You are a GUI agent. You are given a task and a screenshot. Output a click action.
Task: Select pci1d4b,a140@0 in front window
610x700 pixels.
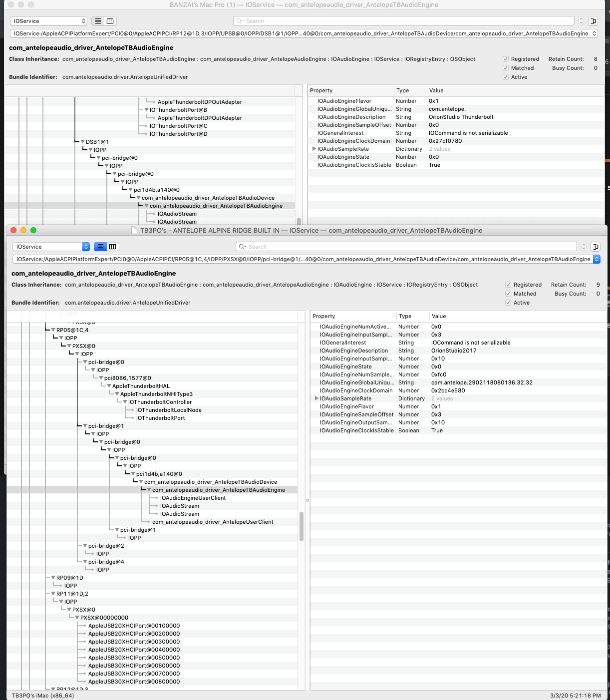[x=159, y=474]
